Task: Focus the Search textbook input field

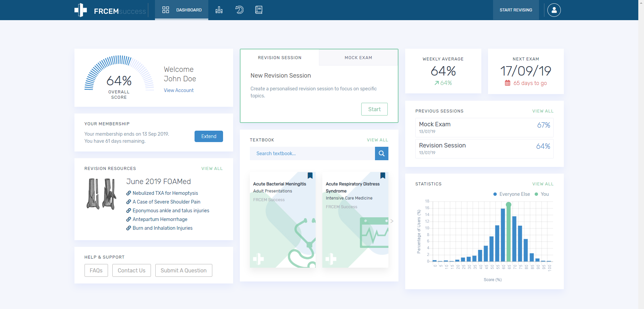Action: click(x=312, y=153)
